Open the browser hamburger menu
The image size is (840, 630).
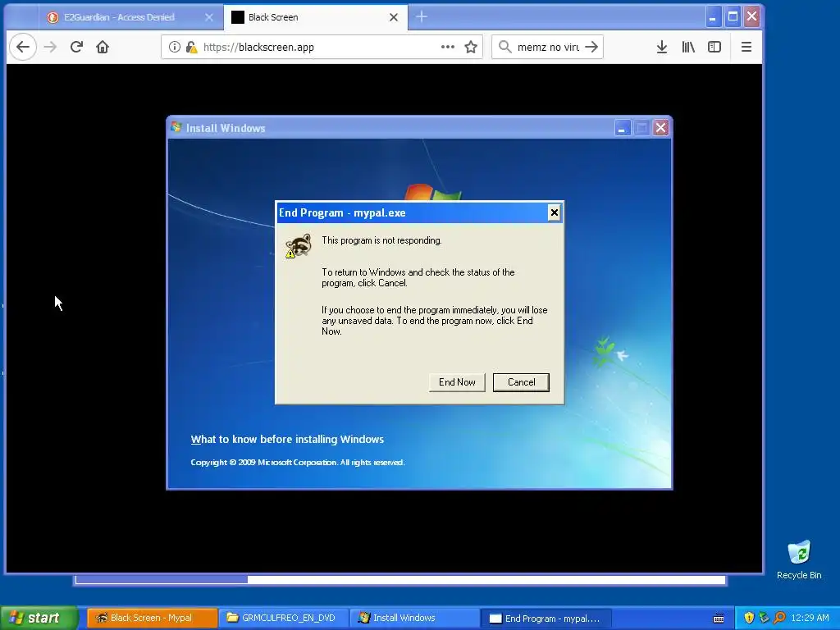[x=746, y=47]
